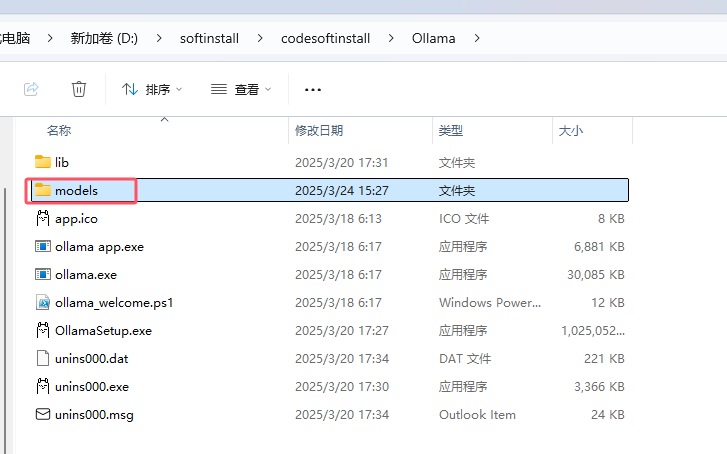Screen dimensions: 727x454
Task: Click the ICO 文件 type cell
Action: click(464, 219)
